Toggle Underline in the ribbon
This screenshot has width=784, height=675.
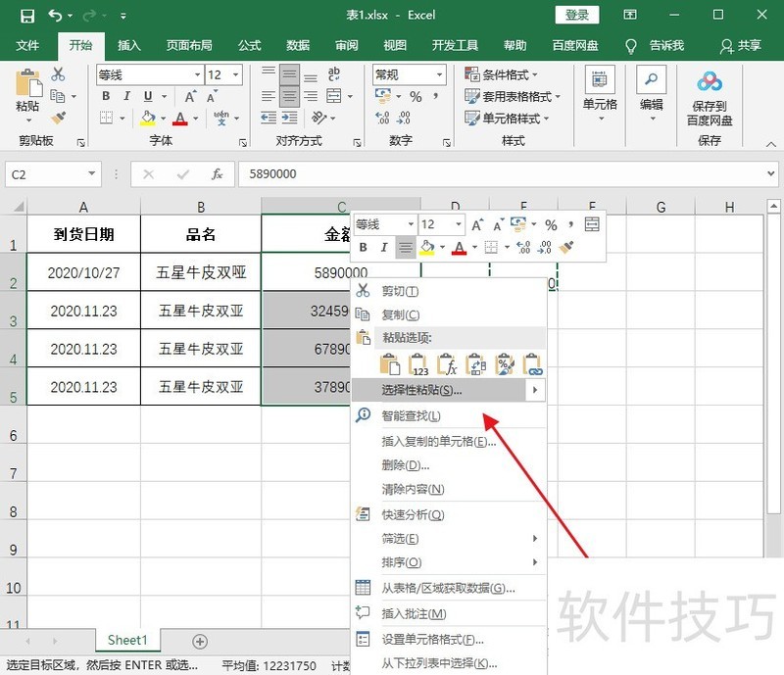click(x=148, y=96)
